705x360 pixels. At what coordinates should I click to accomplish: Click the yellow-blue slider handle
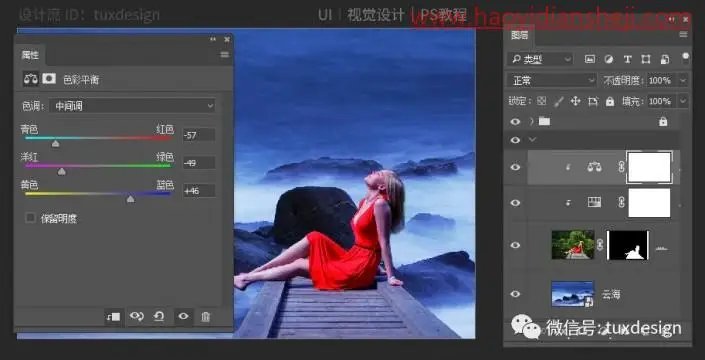(x=130, y=199)
